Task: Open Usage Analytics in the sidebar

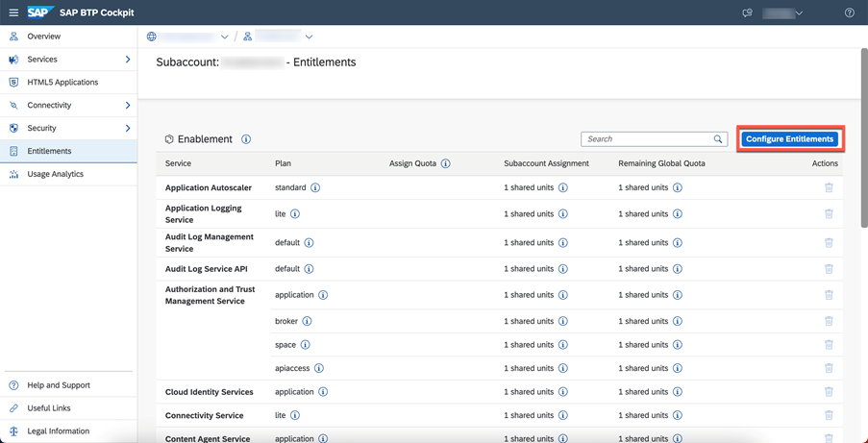Action: click(68, 174)
